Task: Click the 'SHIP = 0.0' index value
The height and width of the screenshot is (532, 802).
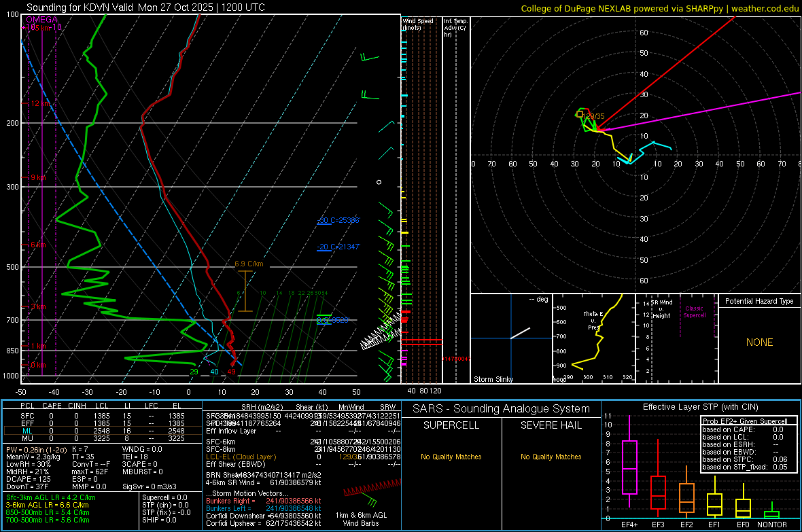Action: (159, 520)
